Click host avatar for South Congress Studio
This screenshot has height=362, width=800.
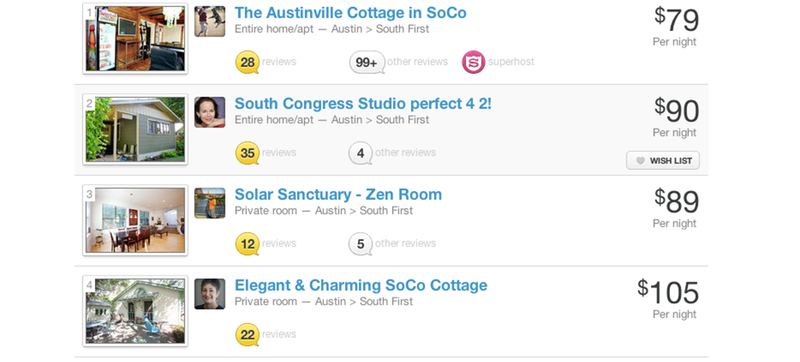(210, 112)
